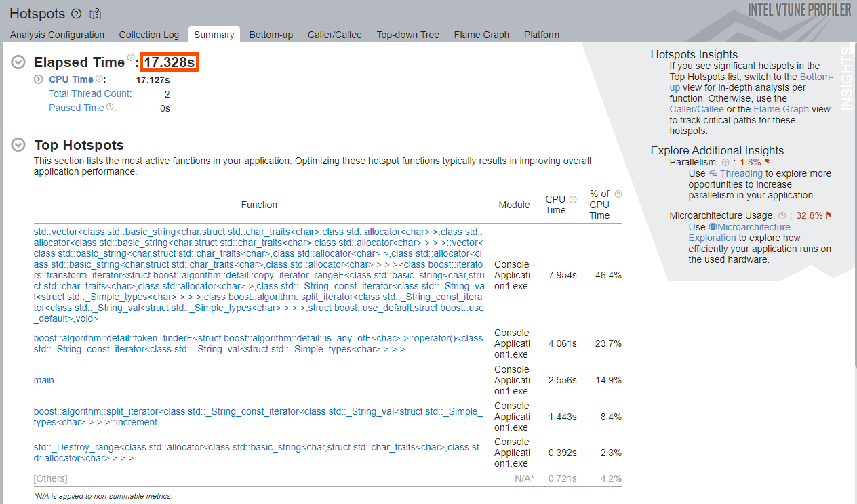This screenshot has width=857, height=504.
Task: Click help icon beside Microarchitecture Usage
Action: [782, 215]
